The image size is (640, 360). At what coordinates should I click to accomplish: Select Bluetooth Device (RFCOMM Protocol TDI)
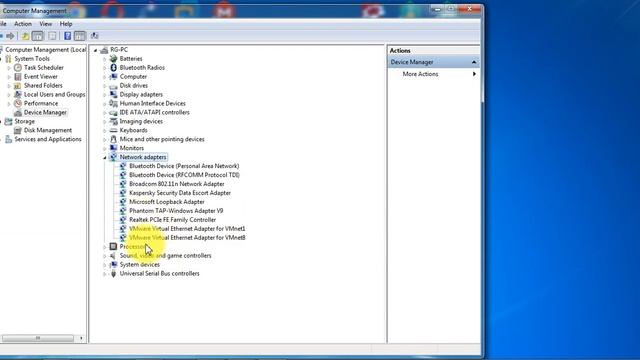184,175
